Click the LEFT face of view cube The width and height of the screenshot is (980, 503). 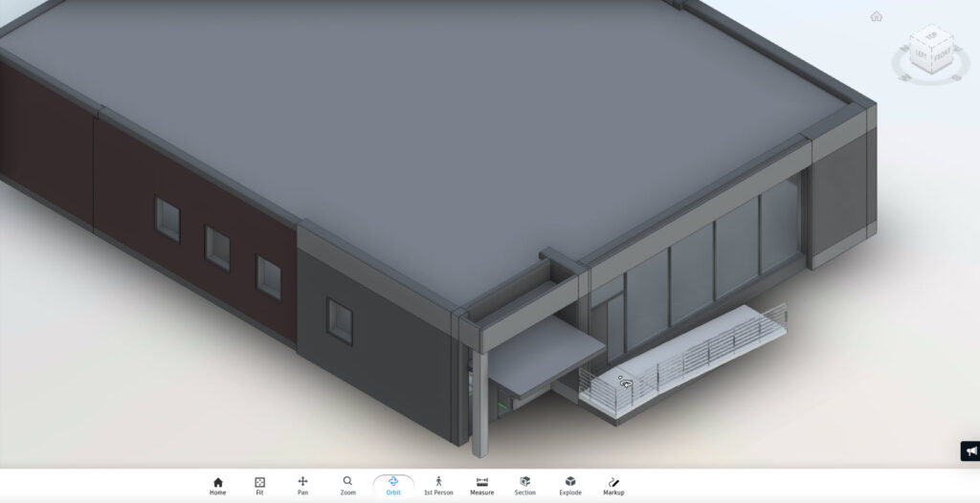click(x=917, y=55)
